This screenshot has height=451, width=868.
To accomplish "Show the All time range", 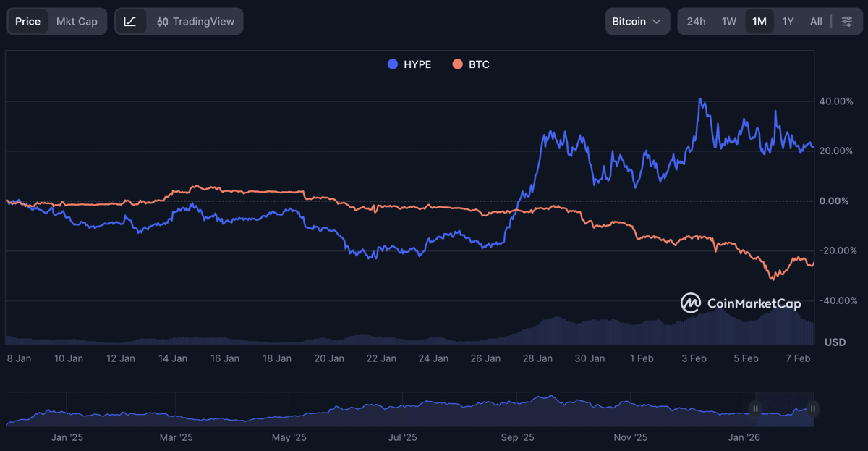I will pos(816,22).
